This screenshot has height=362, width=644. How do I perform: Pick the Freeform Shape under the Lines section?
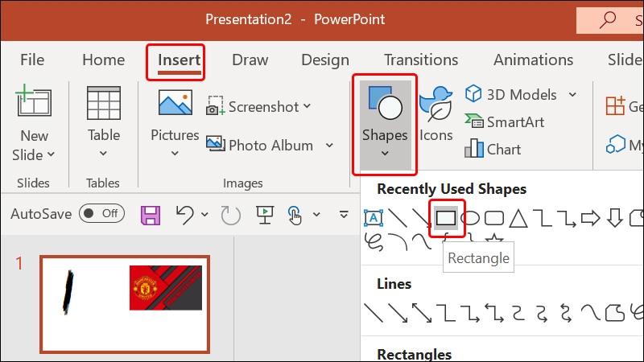coord(615,313)
